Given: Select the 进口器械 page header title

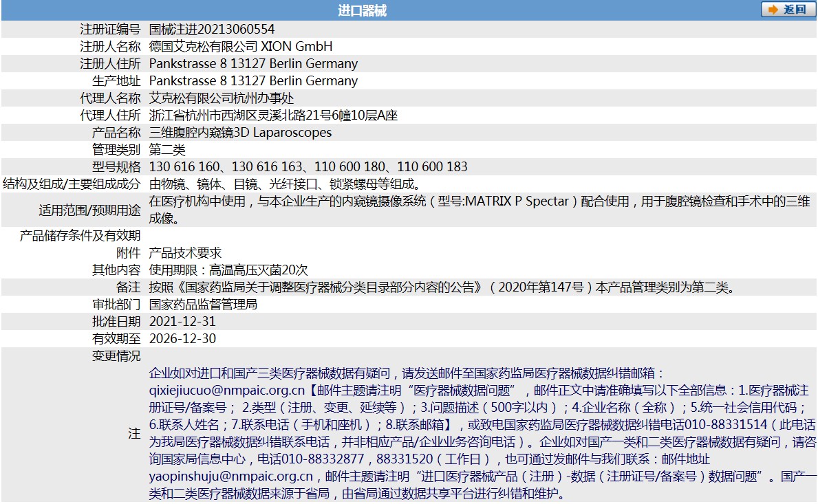Looking at the screenshot, I should pyautogui.click(x=362, y=10).
